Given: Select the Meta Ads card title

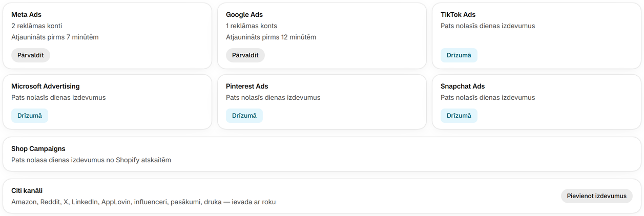Looking at the screenshot, I should pos(26,15).
